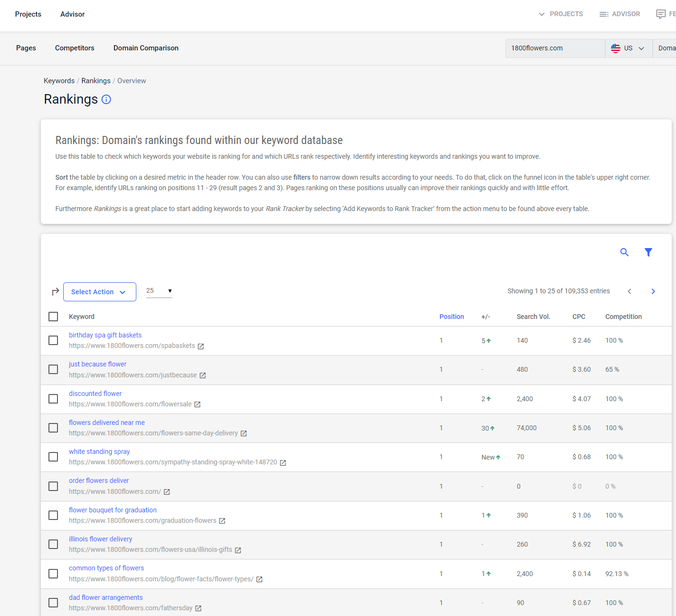Open the Select Action dropdown
This screenshot has width=676, height=616.
tap(100, 292)
